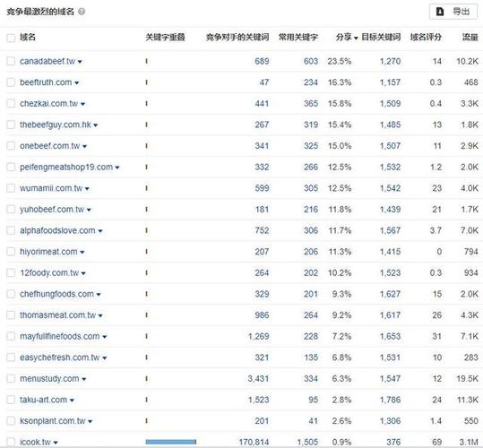Click the keyword overlap marker for menustudy.com
This screenshot has width=483, height=448.
pyautogui.click(x=147, y=378)
